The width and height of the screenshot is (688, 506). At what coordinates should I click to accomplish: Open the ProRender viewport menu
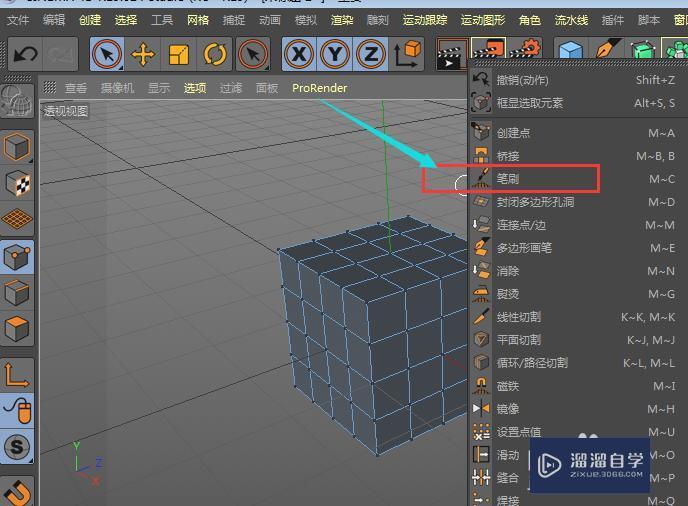pos(319,88)
